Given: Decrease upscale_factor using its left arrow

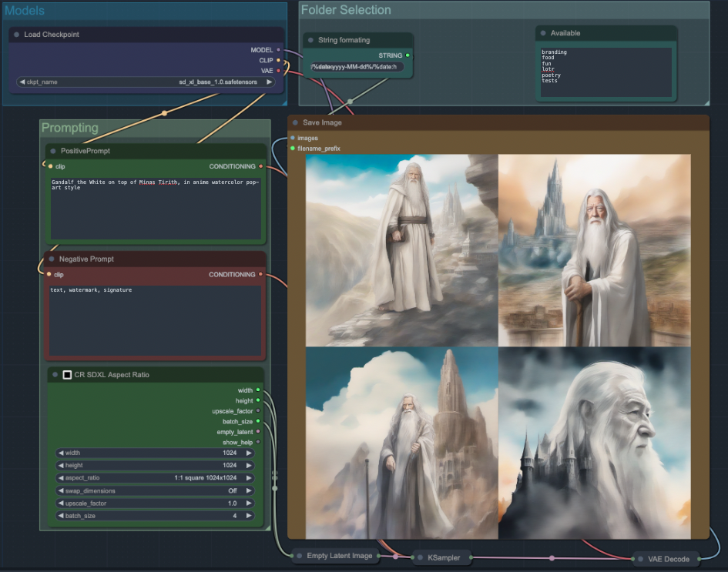Looking at the screenshot, I should [x=60, y=503].
